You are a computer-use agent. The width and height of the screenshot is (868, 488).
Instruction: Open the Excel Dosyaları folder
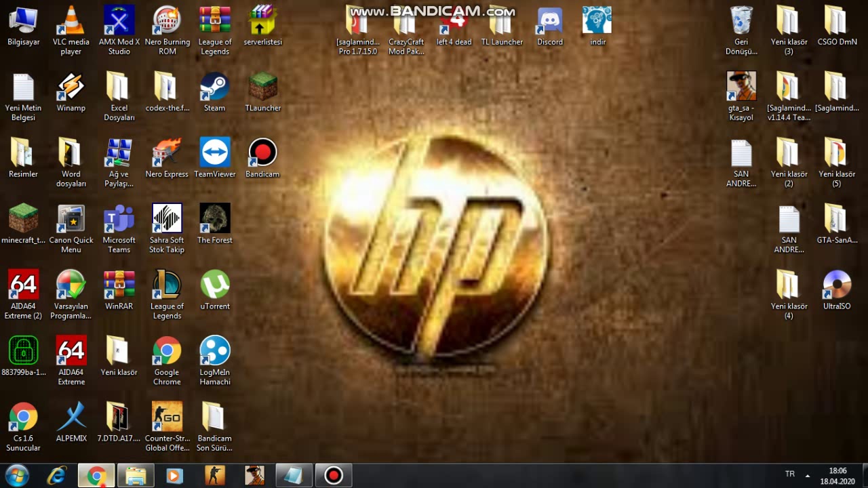tap(119, 96)
